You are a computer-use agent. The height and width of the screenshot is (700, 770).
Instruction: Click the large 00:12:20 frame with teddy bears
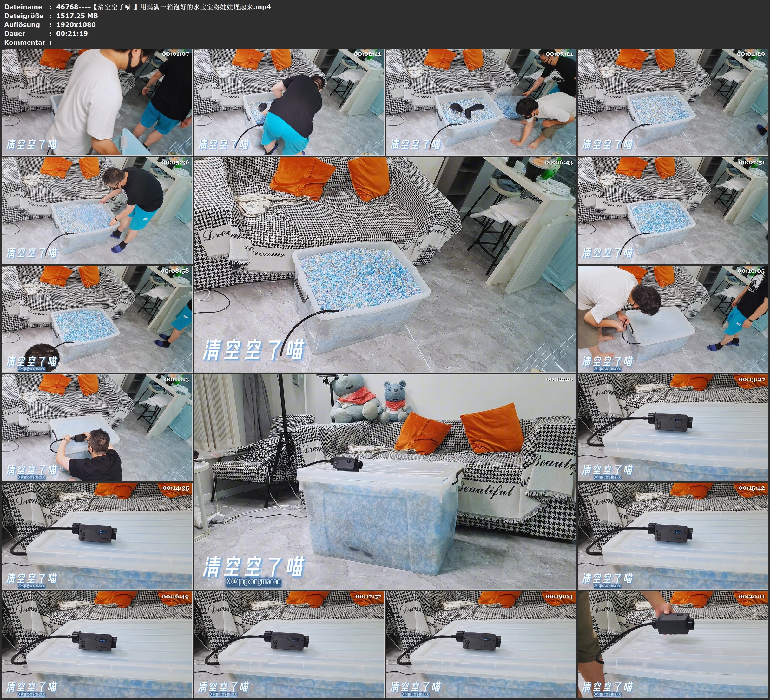[x=385, y=481]
